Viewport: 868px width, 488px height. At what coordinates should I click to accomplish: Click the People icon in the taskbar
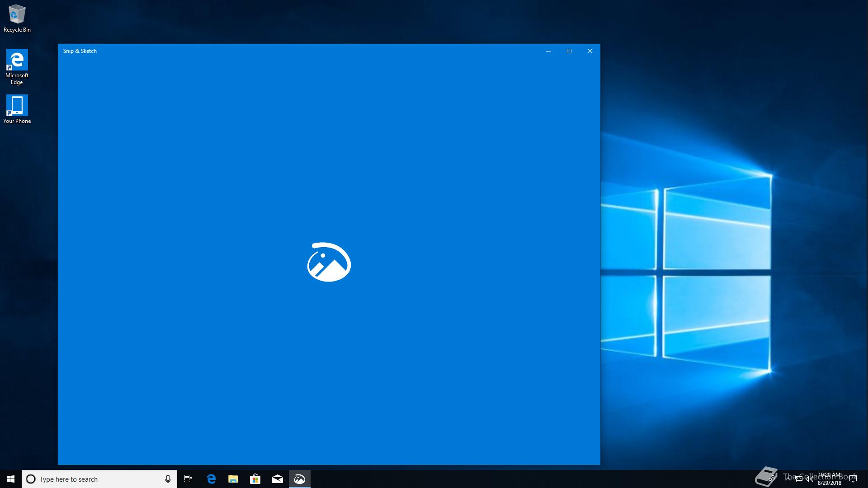[x=771, y=479]
